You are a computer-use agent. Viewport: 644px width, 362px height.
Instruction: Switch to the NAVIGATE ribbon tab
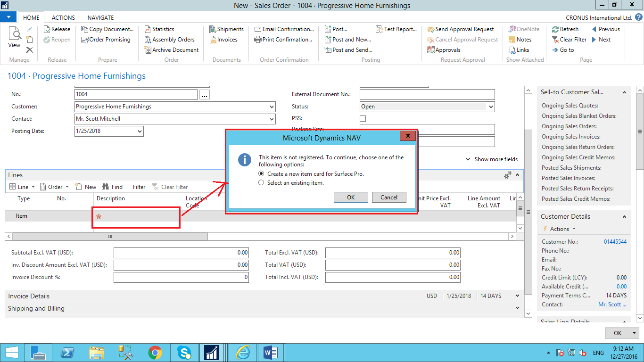100,17
